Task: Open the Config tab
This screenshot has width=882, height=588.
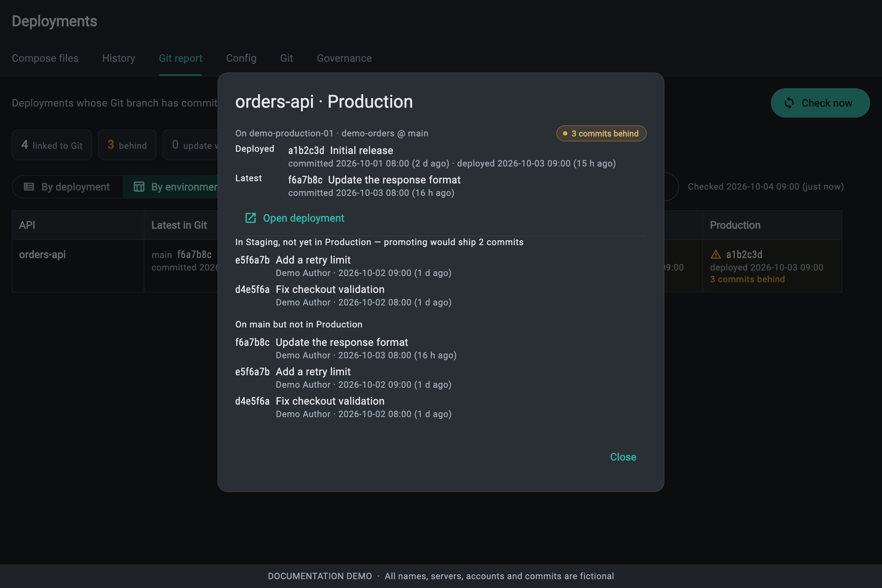Action: tap(241, 58)
